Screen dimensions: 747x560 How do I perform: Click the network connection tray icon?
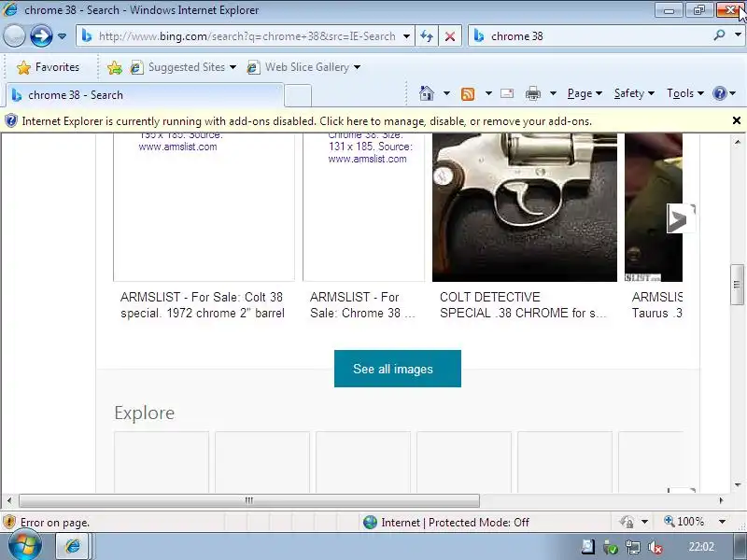(x=633, y=547)
